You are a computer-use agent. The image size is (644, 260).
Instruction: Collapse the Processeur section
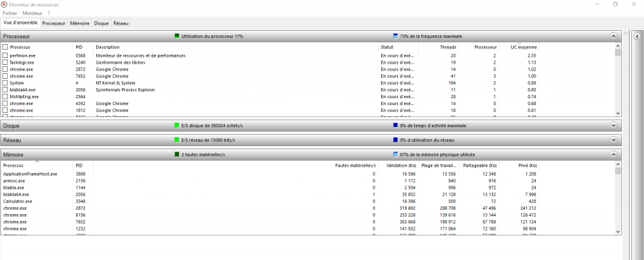[613, 36]
